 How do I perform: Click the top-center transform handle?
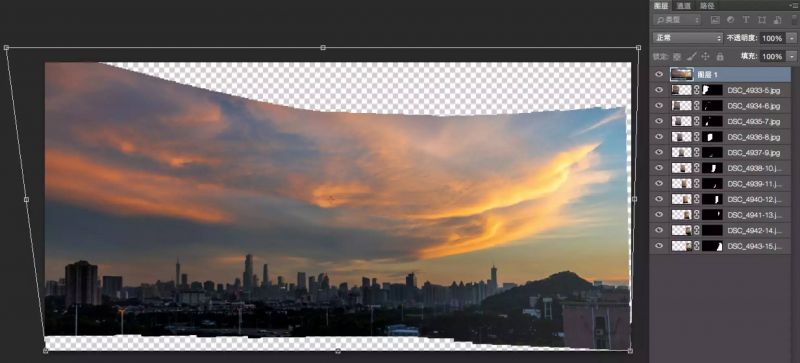323,47
